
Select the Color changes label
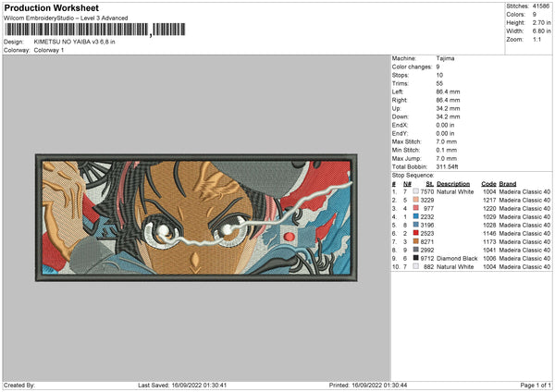(x=412, y=67)
